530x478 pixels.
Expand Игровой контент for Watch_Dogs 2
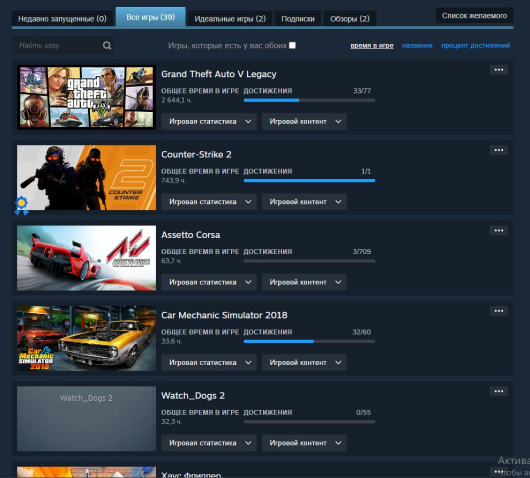(x=304, y=443)
